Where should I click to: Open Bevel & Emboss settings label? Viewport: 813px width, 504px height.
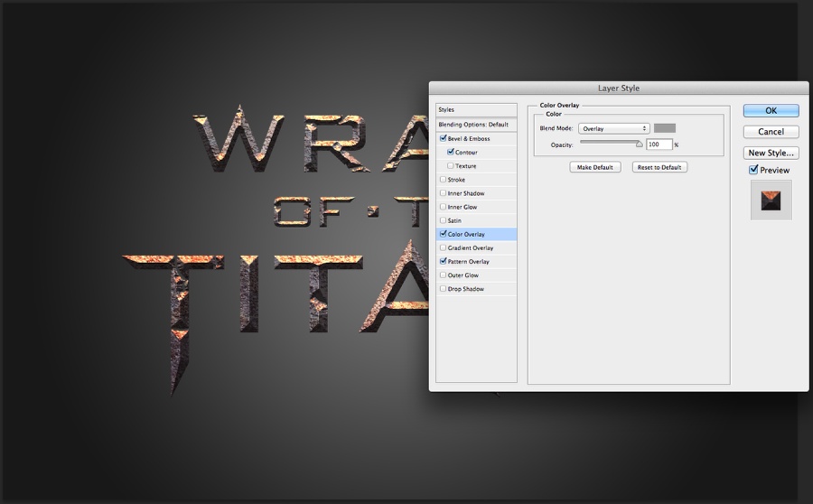469,139
